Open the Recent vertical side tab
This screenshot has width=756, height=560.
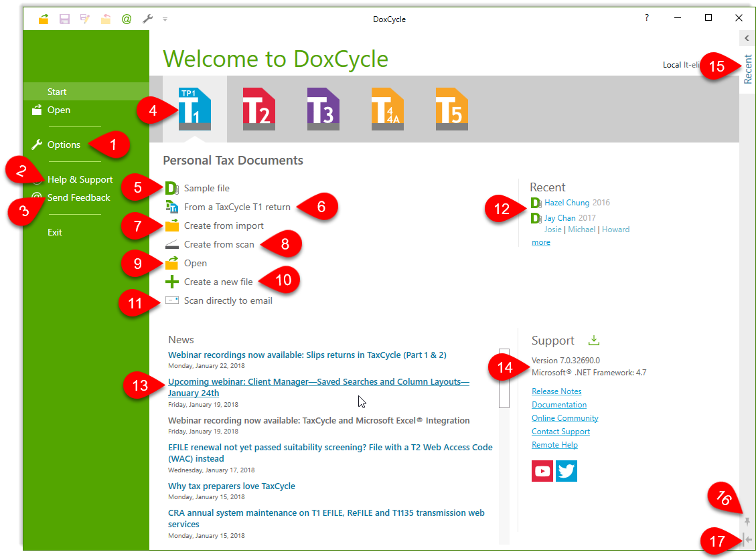(748, 69)
